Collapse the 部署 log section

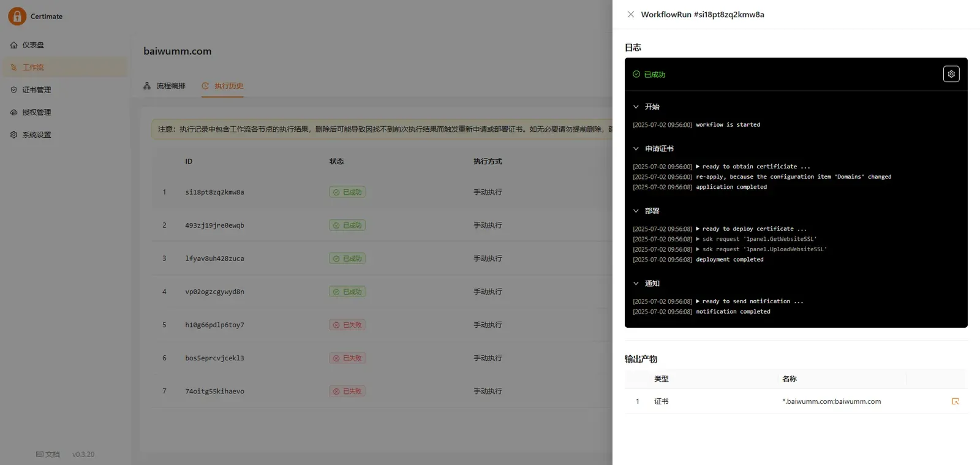(x=646, y=211)
